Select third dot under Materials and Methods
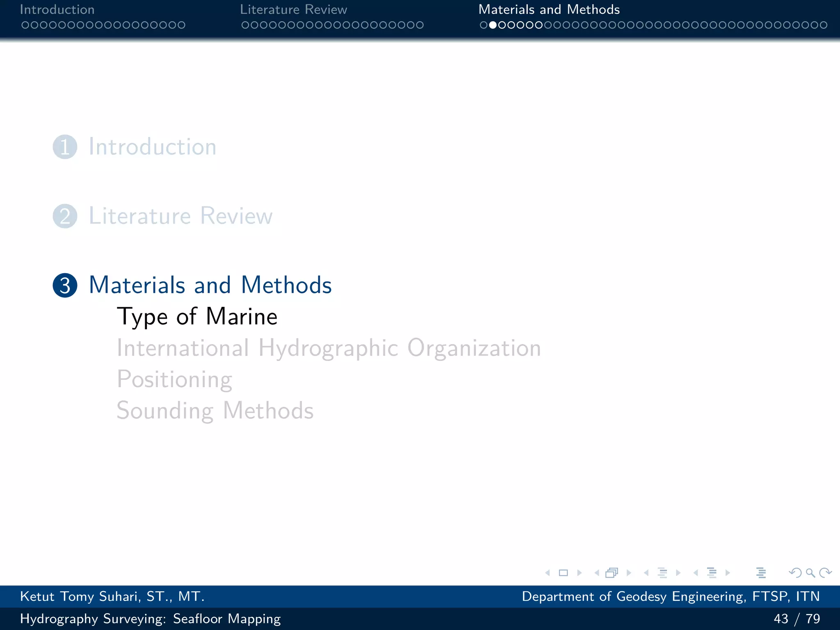This screenshot has width=840, height=630. (x=502, y=25)
